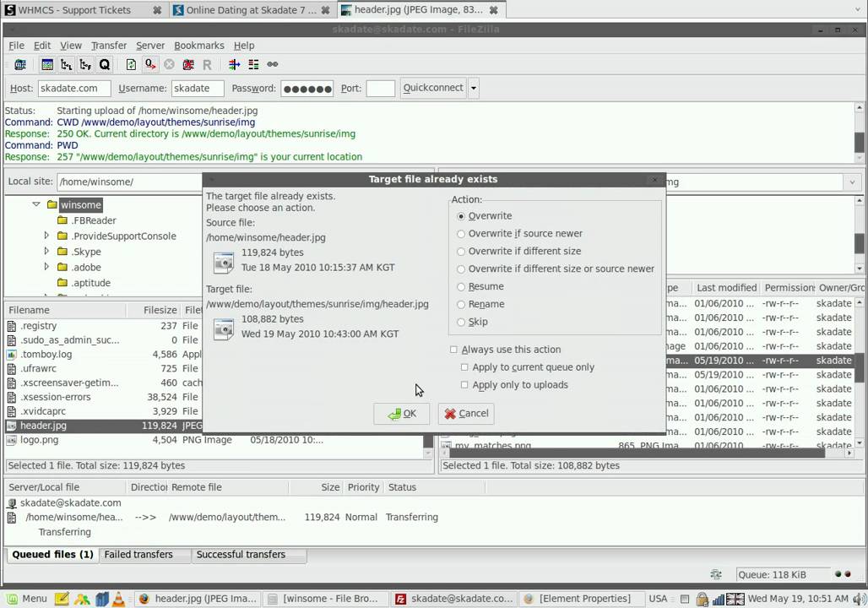Launch the messenger buddies icon in taskbar
Viewport: 868px width, 608px height.
point(82,599)
